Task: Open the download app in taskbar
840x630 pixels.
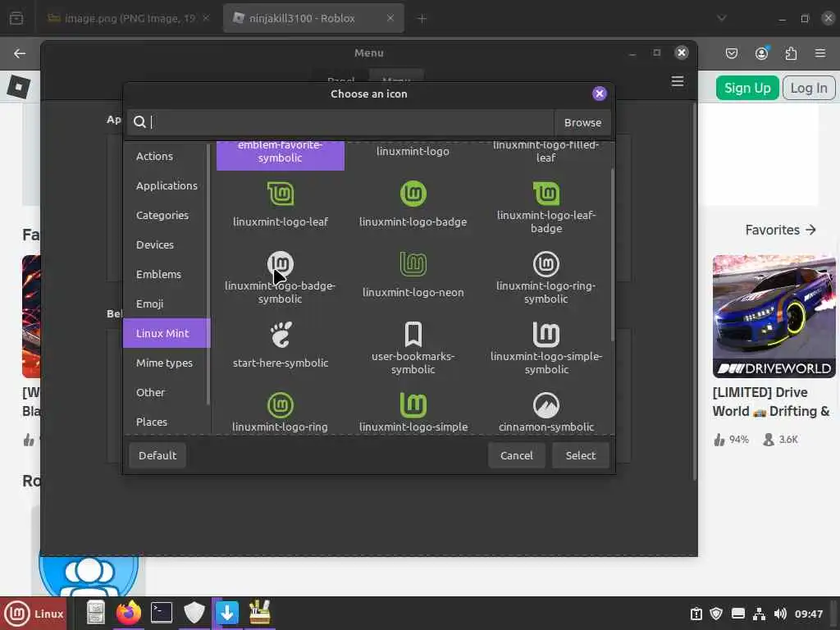Action: 227,614
